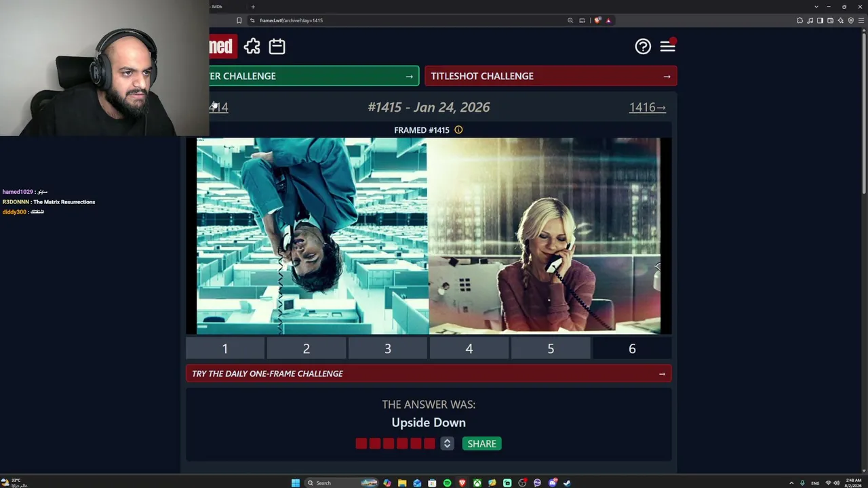The width and height of the screenshot is (868, 488).
Task: Select frame 2 tab
Action: pyautogui.click(x=307, y=348)
